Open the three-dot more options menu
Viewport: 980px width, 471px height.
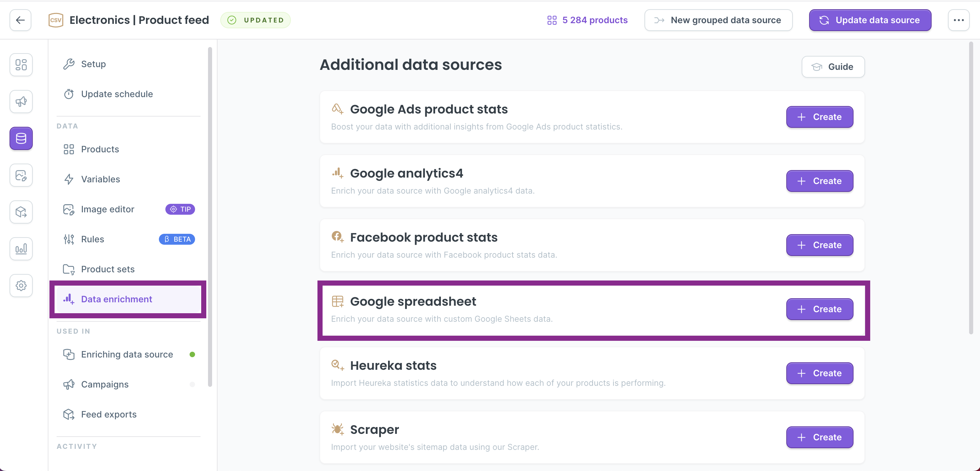coord(958,20)
